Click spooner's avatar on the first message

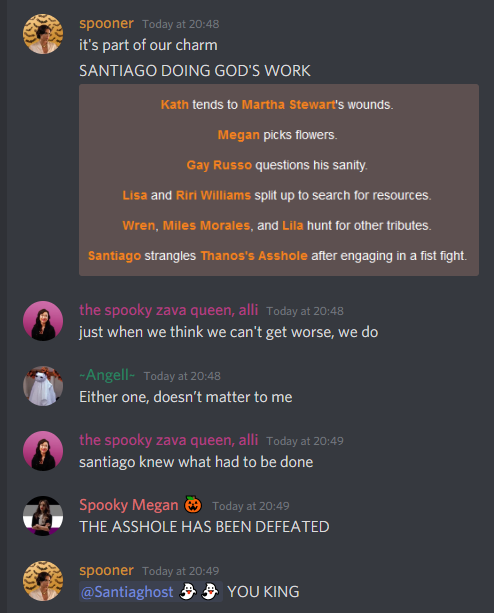43,34
